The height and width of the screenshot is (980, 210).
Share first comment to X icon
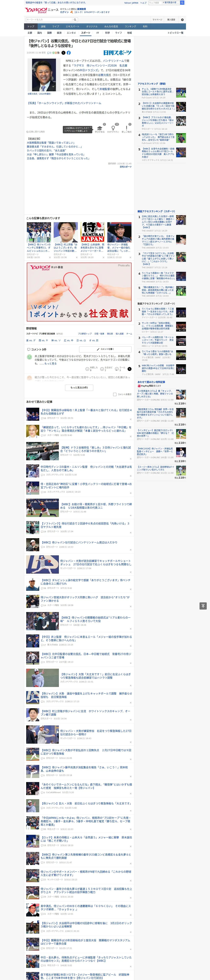coord(129,369)
